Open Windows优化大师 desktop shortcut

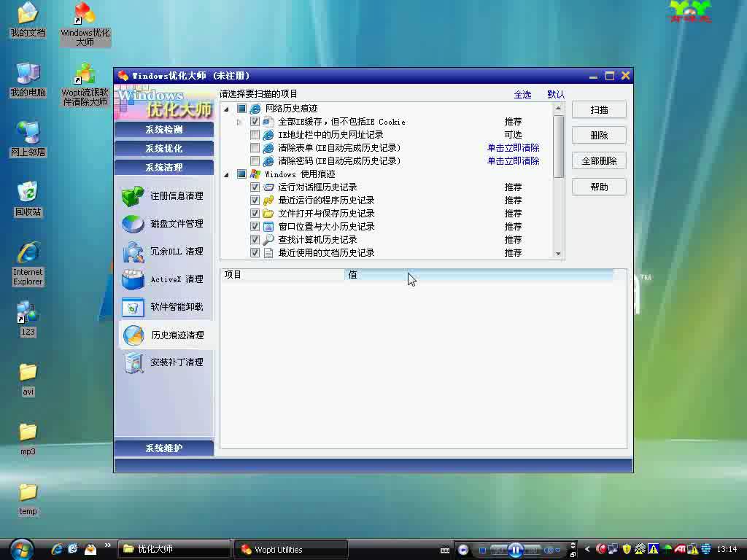85,24
